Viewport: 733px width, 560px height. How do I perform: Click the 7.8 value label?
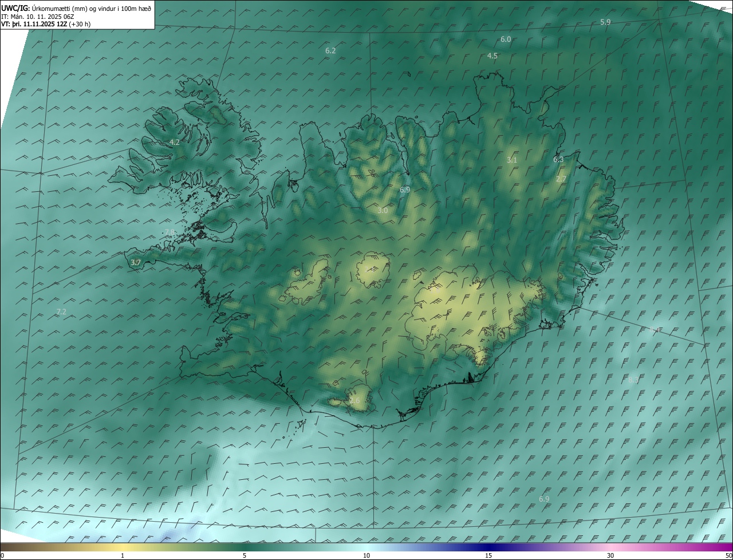click(170, 232)
